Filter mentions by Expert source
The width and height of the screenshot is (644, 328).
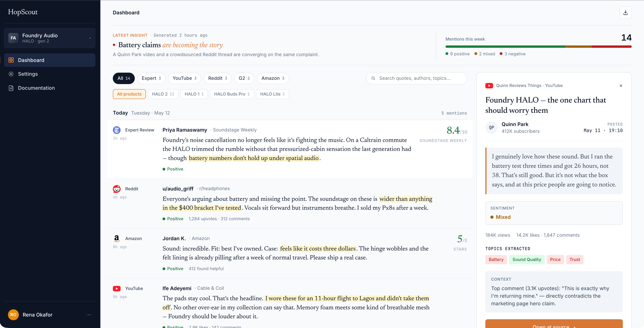[x=151, y=78]
